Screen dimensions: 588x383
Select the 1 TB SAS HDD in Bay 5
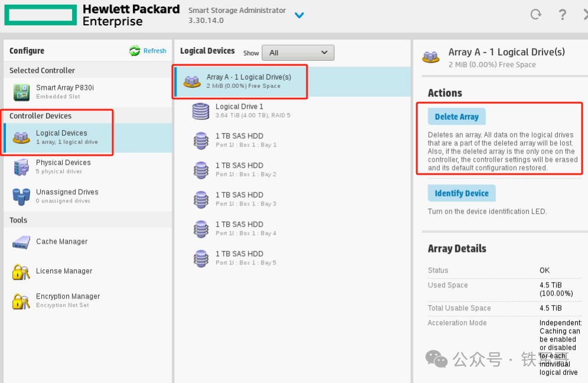coord(292,258)
